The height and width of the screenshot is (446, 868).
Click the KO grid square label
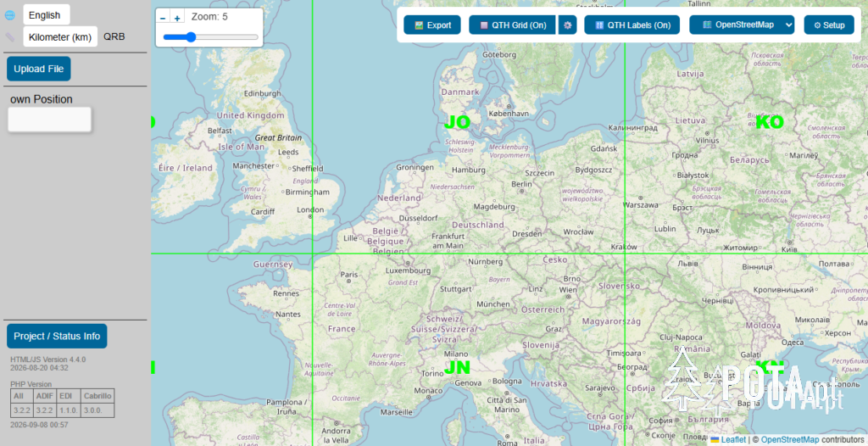[770, 122]
